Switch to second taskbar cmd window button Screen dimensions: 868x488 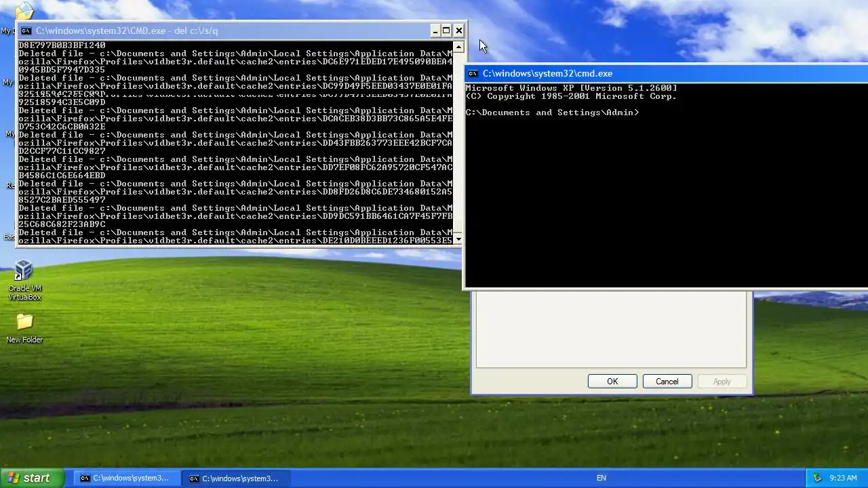[236, 478]
